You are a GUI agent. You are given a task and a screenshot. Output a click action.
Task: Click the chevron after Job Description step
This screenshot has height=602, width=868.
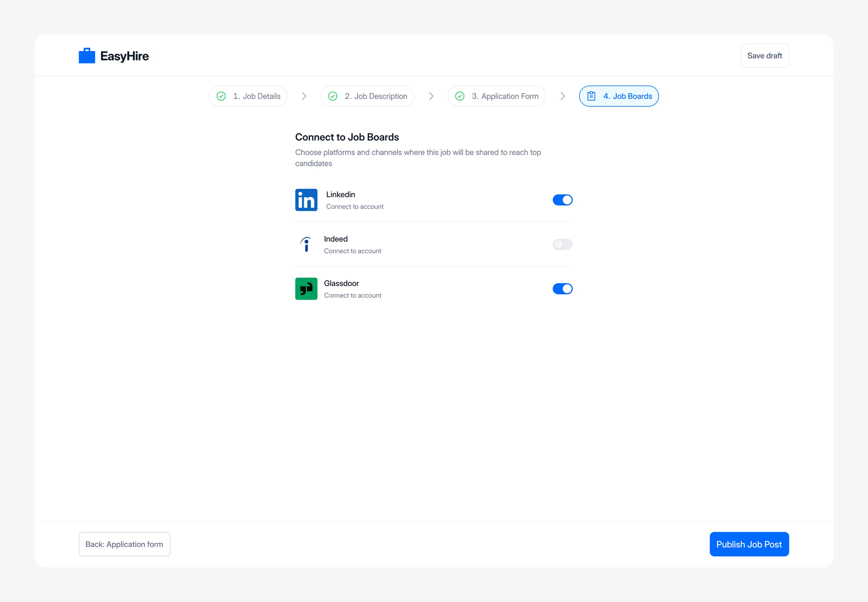pyautogui.click(x=431, y=96)
